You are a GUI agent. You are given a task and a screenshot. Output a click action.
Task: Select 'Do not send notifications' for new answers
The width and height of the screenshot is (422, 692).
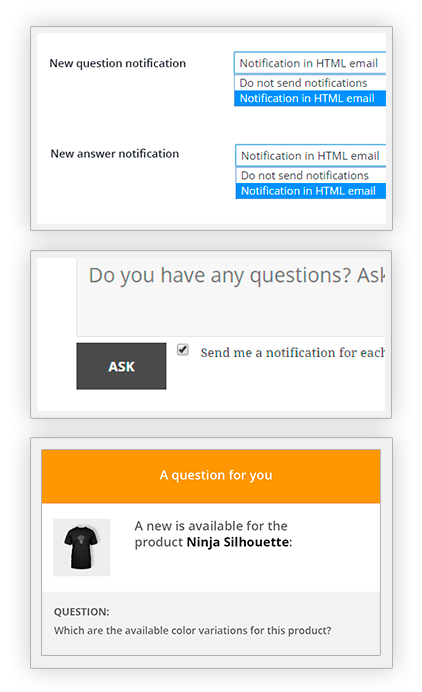[310, 176]
